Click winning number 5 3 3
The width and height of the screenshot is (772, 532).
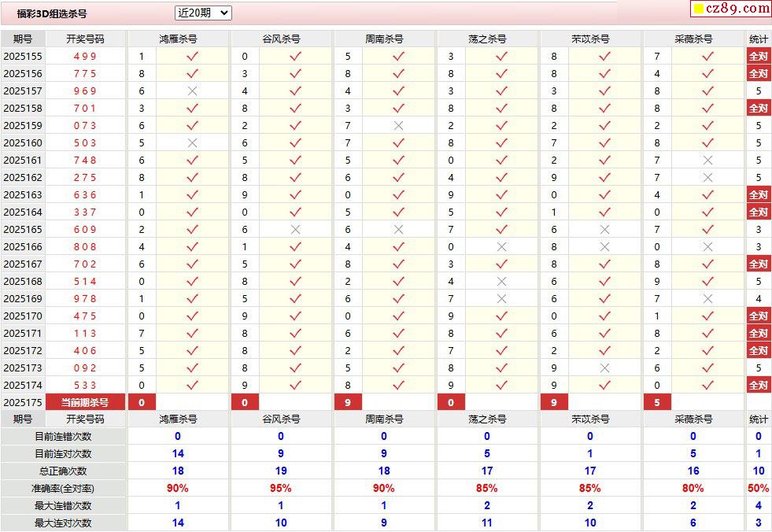[x=85, y=385]
